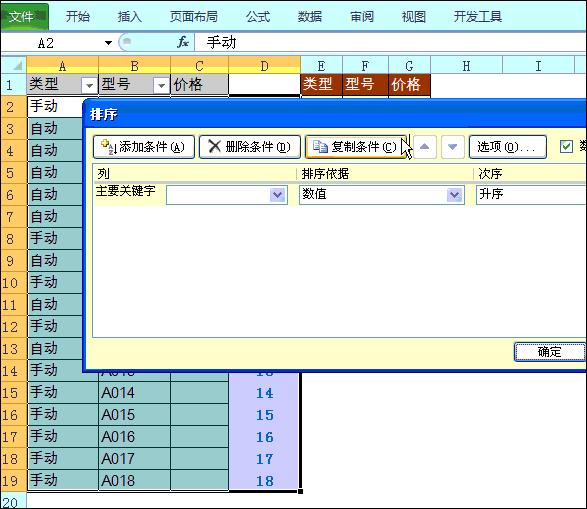Select cell B18 with A017
587x509 pixels.
pos(134,459)
